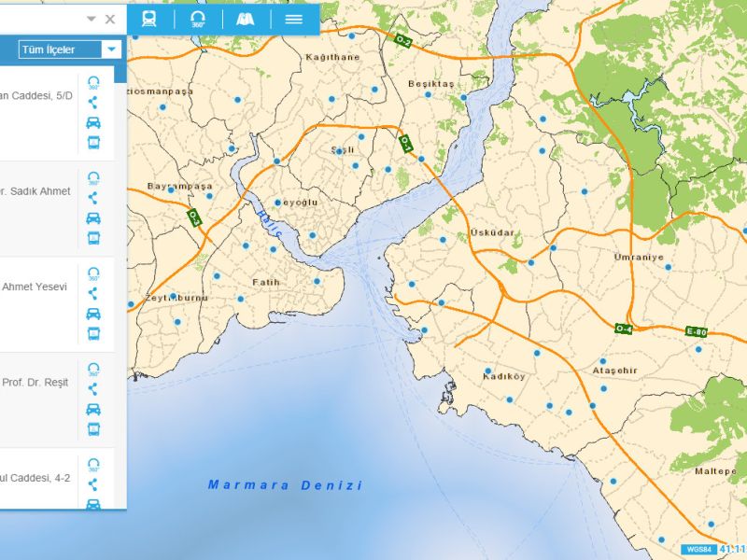Click the Kadıköy district label on map
The height and width of the screenshot is (560, 747).
[504, 376]
